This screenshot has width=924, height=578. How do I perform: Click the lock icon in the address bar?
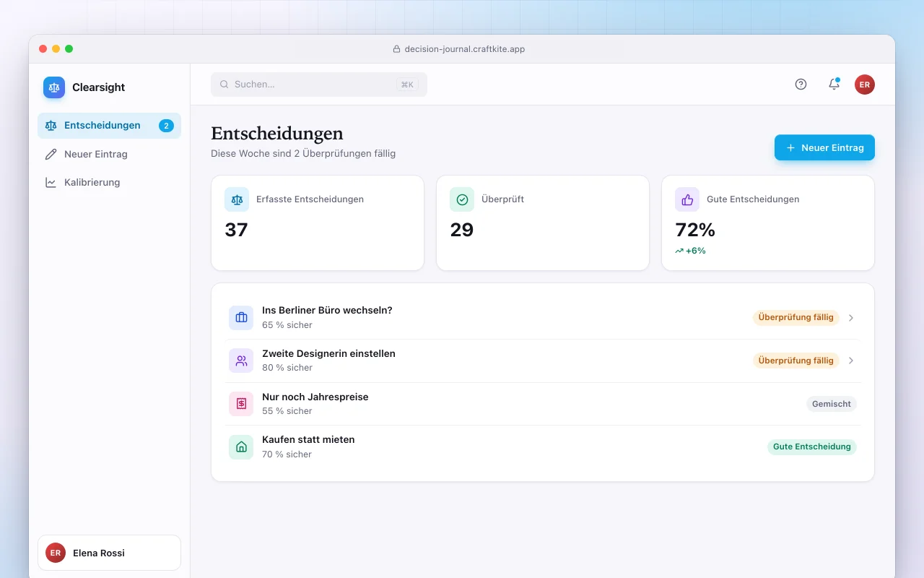coord(396,49)
